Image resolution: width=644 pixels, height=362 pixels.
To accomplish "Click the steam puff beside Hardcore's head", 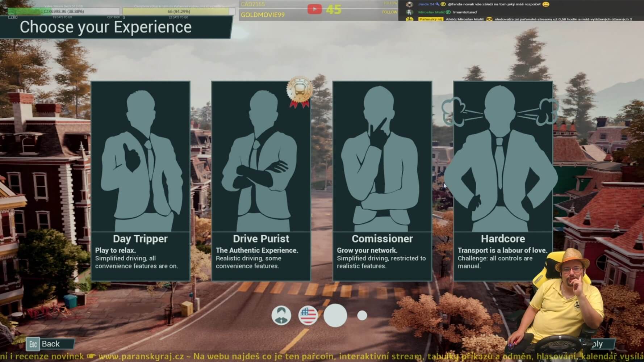I will (x=453, y=111).
